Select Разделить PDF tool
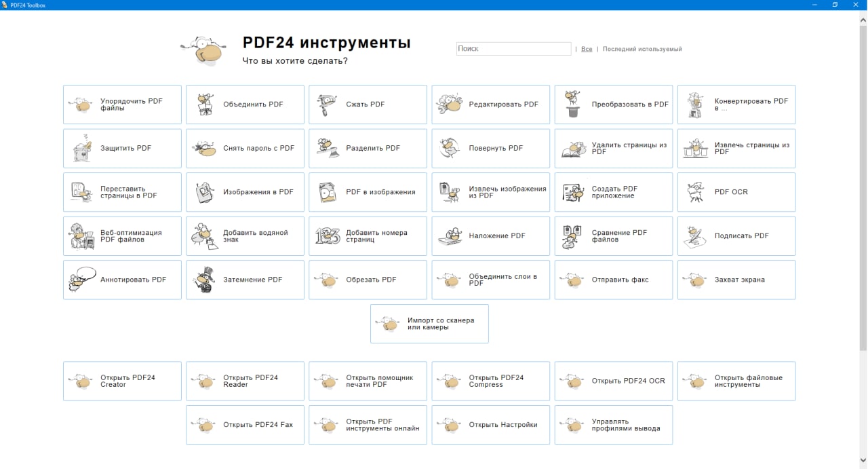This screenshot has height=469, width=868. (368, 148)
